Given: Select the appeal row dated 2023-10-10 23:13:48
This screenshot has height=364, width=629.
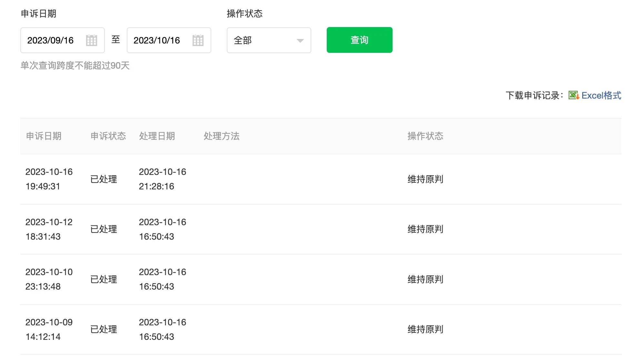Looking at the screenshot, I should [49, 279].
